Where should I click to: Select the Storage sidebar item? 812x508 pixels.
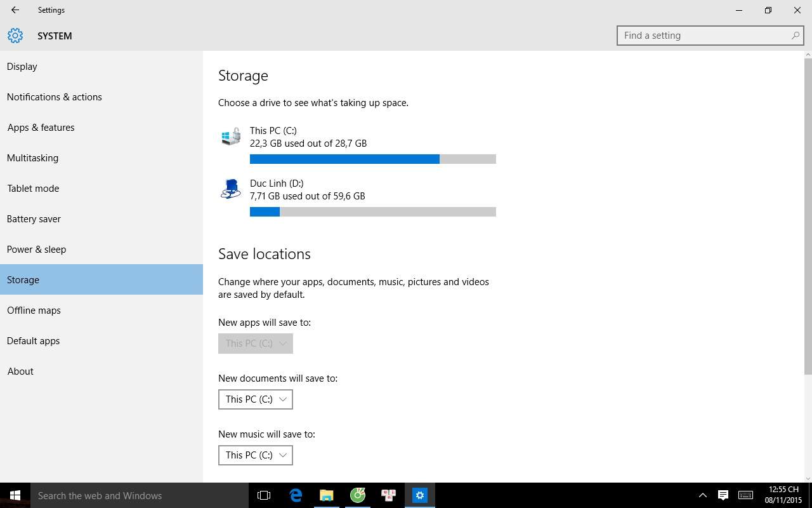[x=101, y=279]
